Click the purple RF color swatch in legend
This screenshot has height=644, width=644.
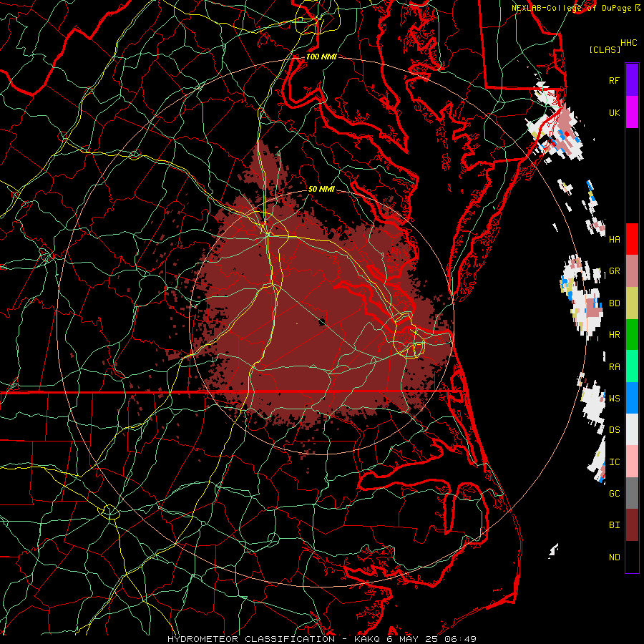pos(632,80)
